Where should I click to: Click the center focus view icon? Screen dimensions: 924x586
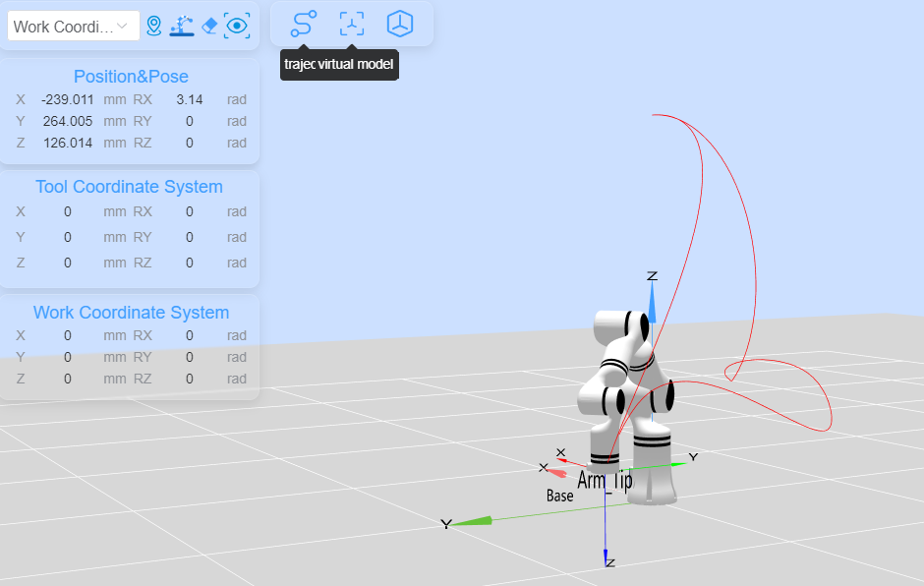(x=351, y=25)
